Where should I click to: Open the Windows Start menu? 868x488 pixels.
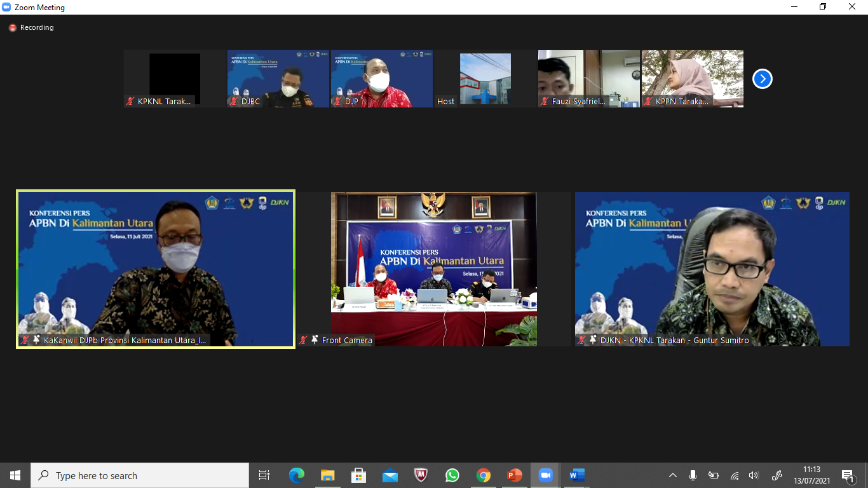pos(15,475)
